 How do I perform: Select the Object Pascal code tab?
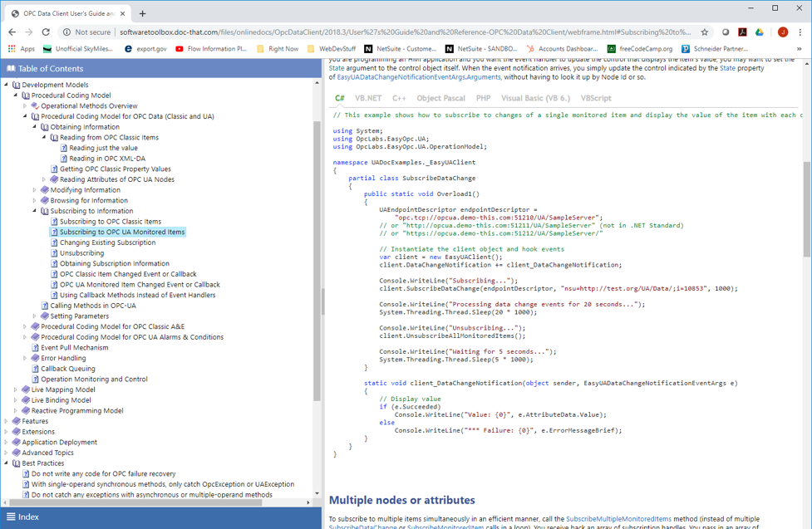click(440, 98)
